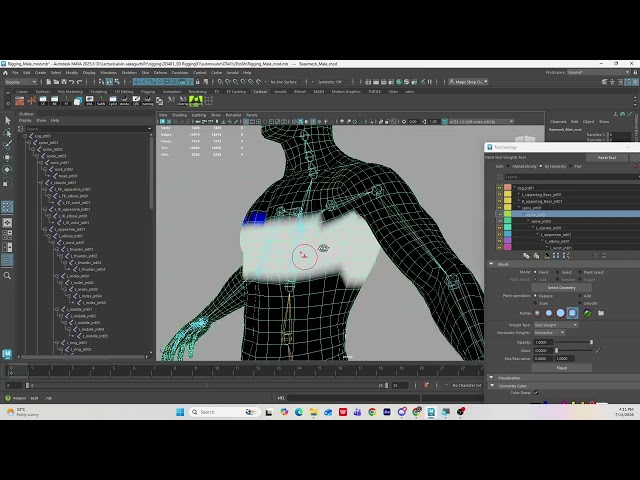Click the Opacity value field
The height and width of the screenshot is (480, 640).
click(543, 342)
